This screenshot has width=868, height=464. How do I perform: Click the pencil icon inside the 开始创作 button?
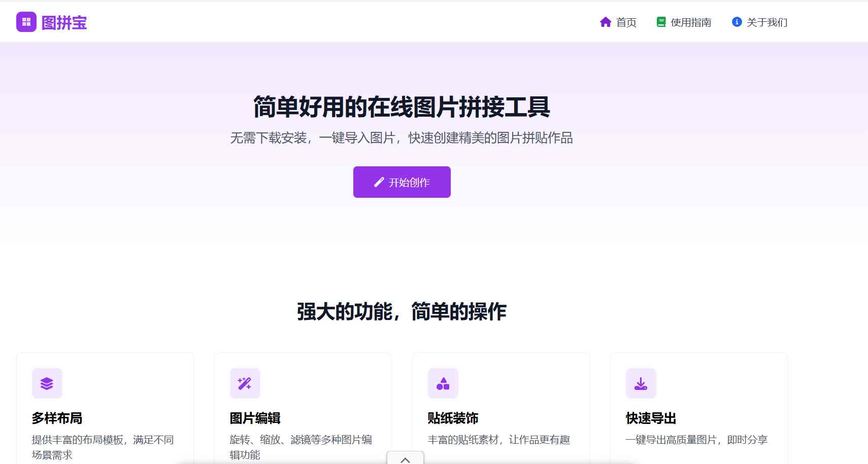pos(378,182)
